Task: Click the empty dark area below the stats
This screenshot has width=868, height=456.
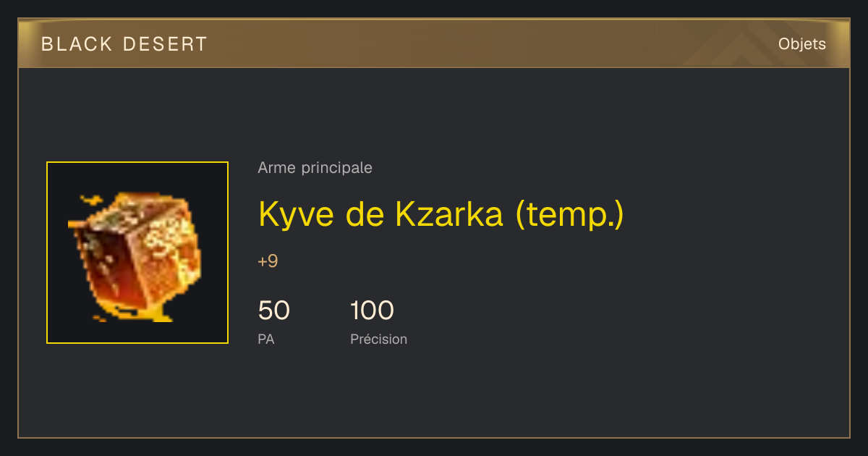Action: coord(434,394)
